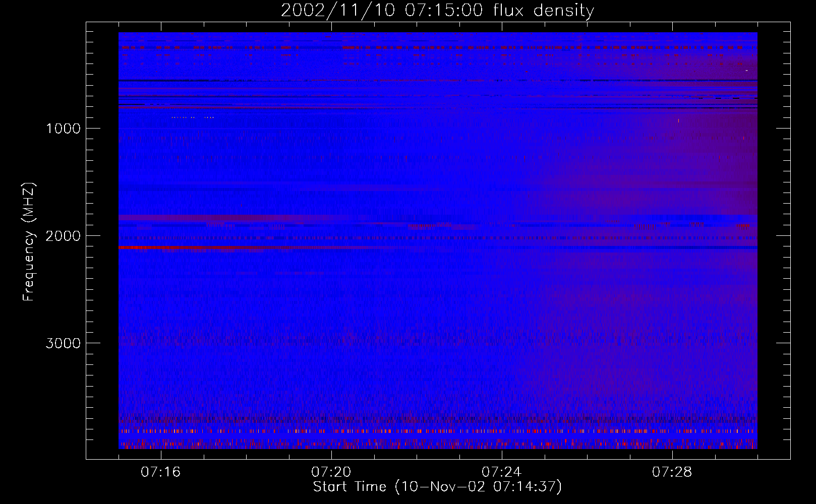Select the 1000 frequency tick label
Viewport: 816px width, 504px height.
click(x=63, y=129)
